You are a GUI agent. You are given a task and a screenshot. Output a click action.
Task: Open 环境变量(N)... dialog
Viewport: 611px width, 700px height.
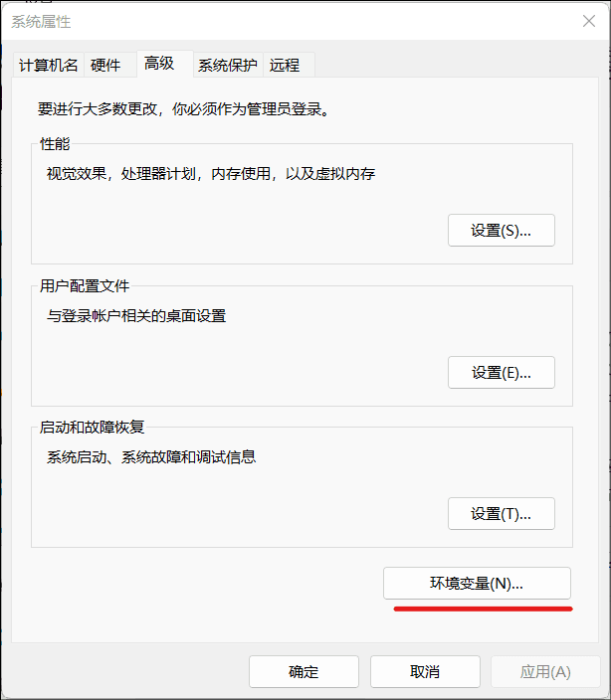point(477,583)
